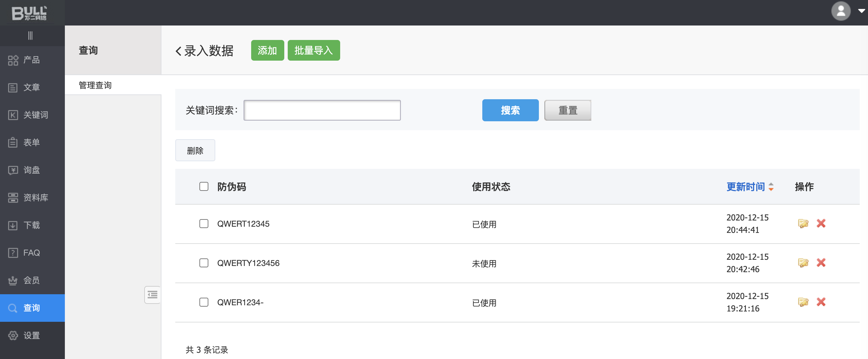Click the green 批量导入 button
The height and width of the screenshot is (359, 868).
point(314,50)
